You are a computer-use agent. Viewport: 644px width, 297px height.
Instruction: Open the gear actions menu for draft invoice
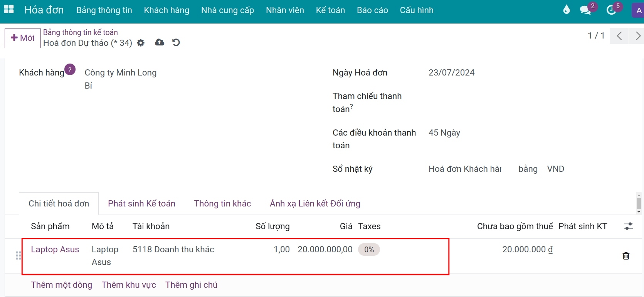coord(141,43)
